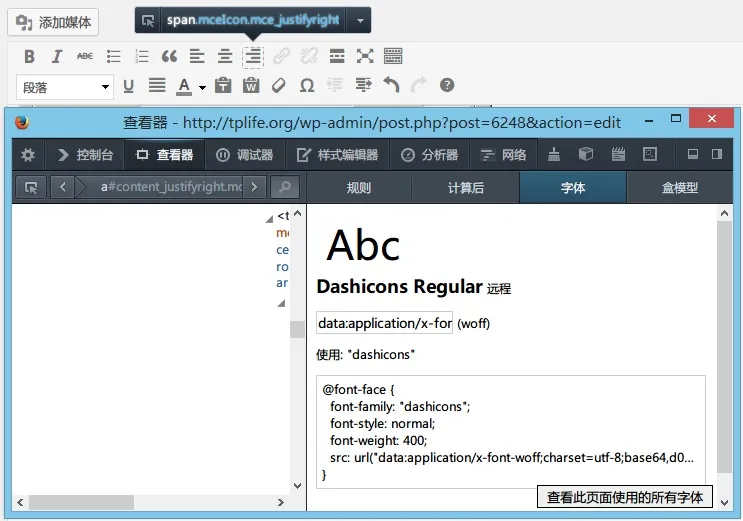Screen dimensions: 743x521
Task: Open editor keyboard shortcuts help icon
Action: [447, 86]
